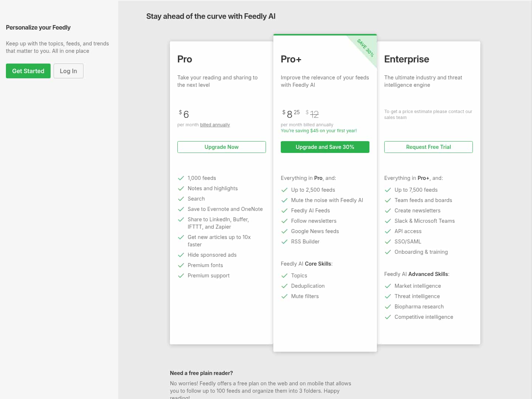
Task: Click checkmark icon beside '1,000 feeds'
Action: click(181, 178)
